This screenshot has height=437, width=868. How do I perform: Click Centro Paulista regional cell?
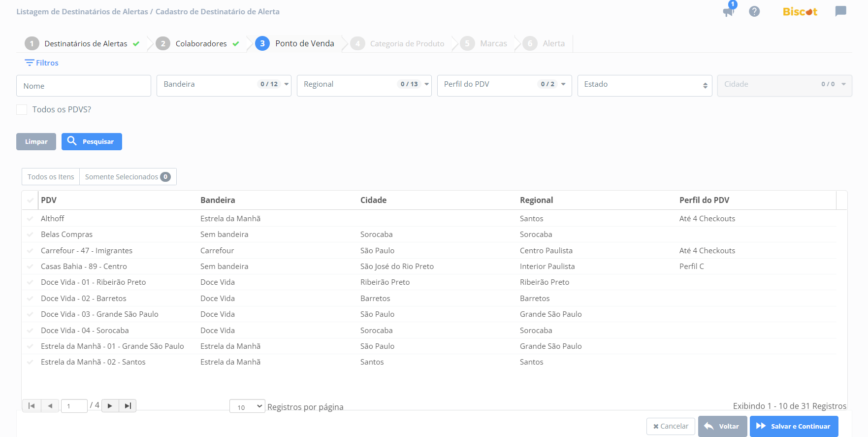[546, 250]
